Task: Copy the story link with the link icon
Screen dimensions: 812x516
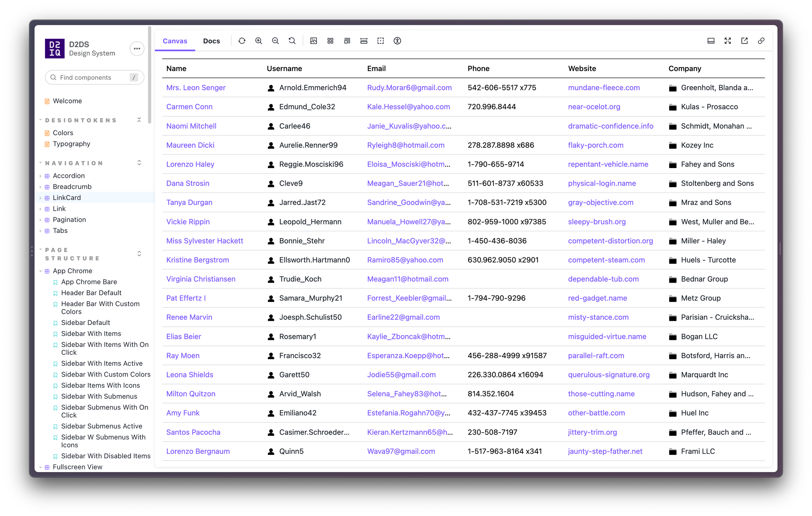Action: click(x=761, y=41)
